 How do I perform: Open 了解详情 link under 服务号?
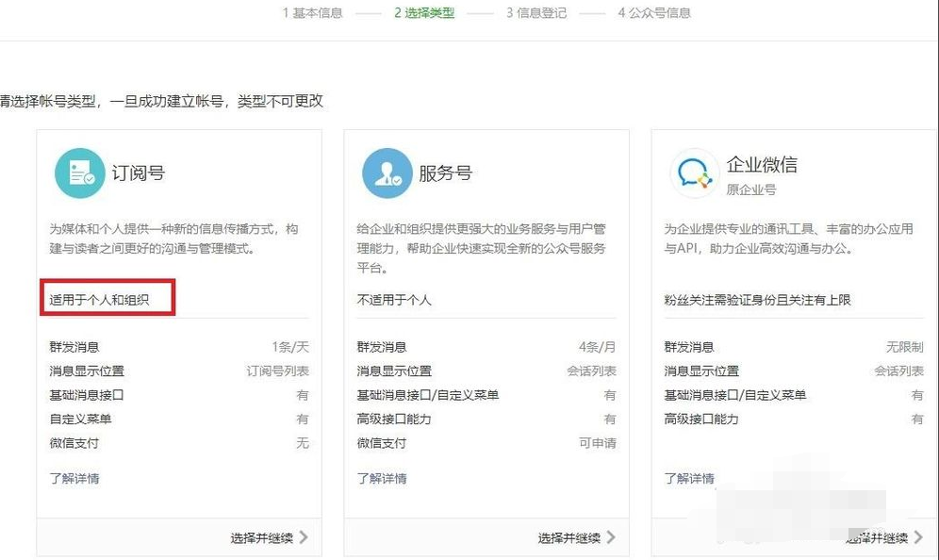[382, 478]
